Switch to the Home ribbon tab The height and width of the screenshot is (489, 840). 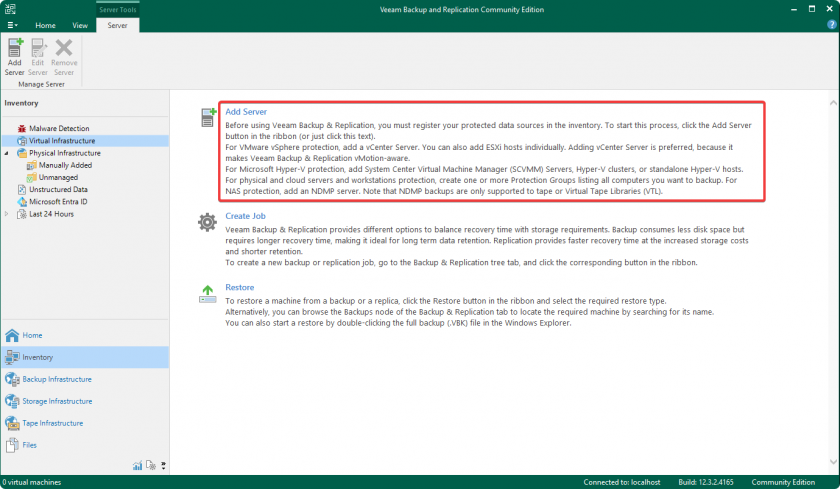click(46, 25)
